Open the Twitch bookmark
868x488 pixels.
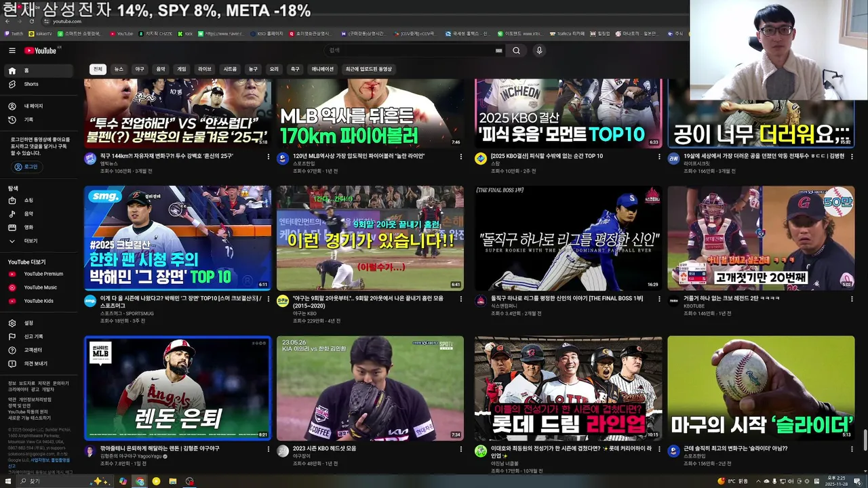(14, 33)
